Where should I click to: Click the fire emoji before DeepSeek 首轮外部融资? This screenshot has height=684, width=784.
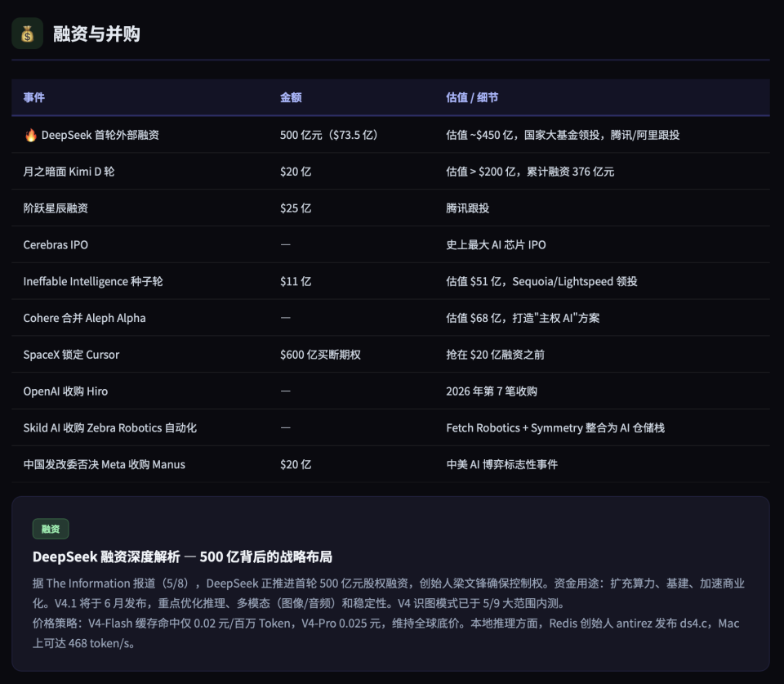tap(30, 135)
